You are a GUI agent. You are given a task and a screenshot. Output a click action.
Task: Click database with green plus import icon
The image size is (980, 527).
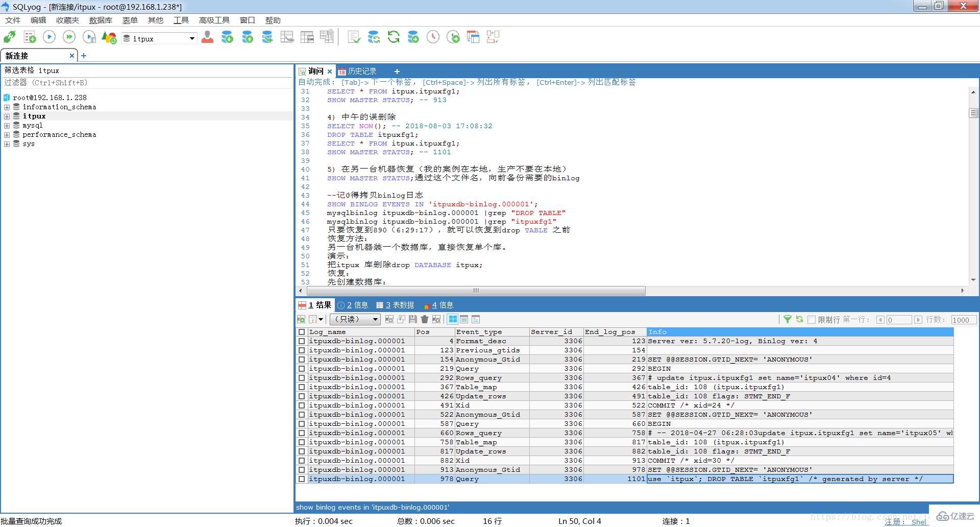[227, 37]
